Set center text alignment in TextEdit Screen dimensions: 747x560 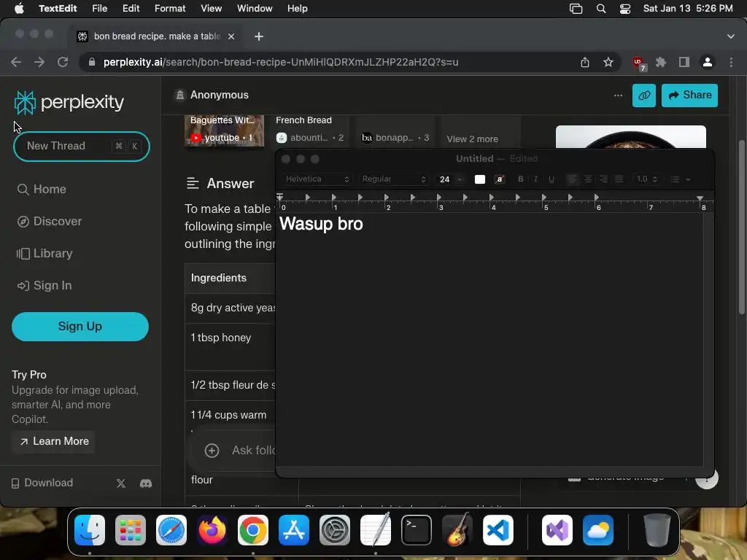pos(588,179)
